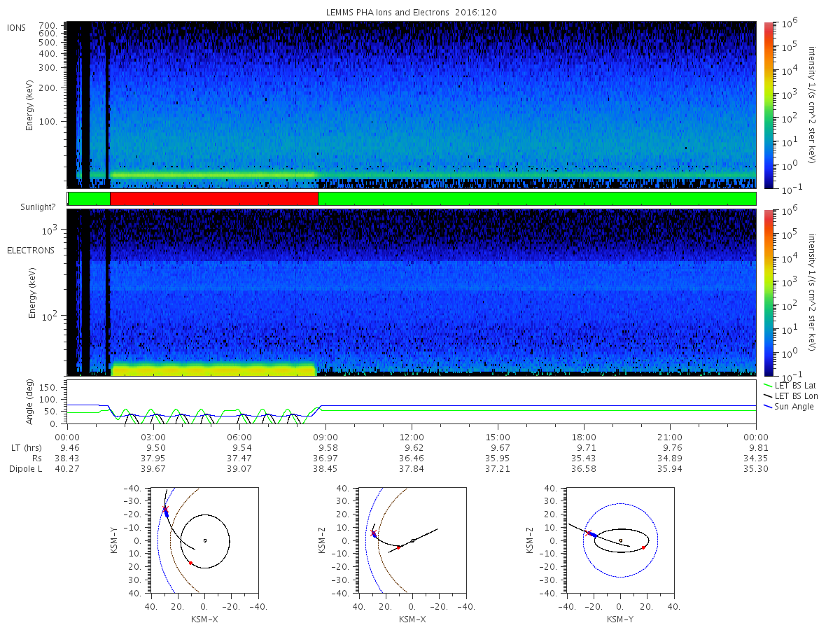The width and height of the screenshot is (840, 630).
Task: Click the KSM-X versus KSM-Z orbit plot
Action: pos(412,540)
